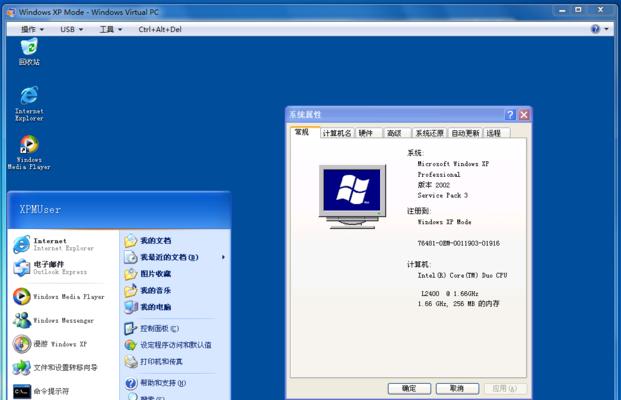Expand the 操作 menu dropdown
The width and height of the screenshot is (621, 400).
click(x=32, y=29)
